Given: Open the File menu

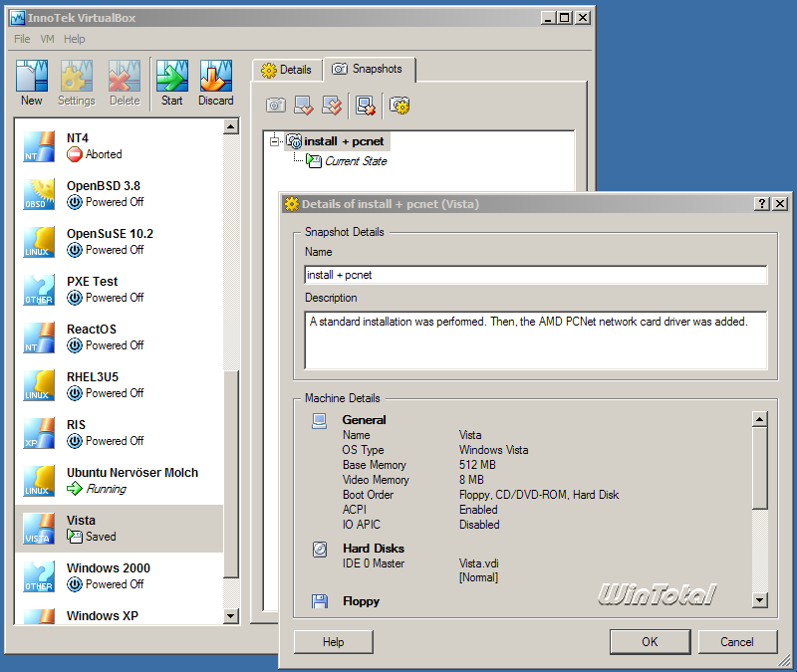Looking at the screenshot, I should [x=22, y=39].
